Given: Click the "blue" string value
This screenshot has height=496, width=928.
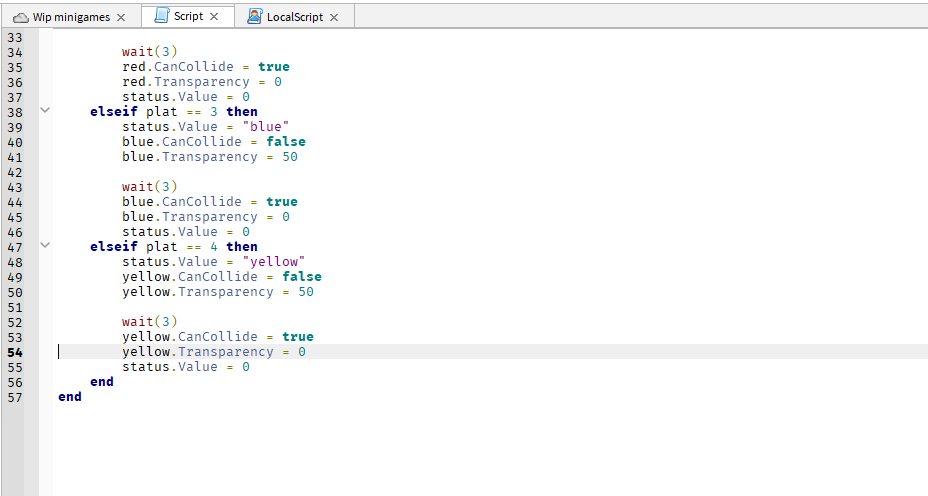Looking at the screenshot, I should pos(266,127).
